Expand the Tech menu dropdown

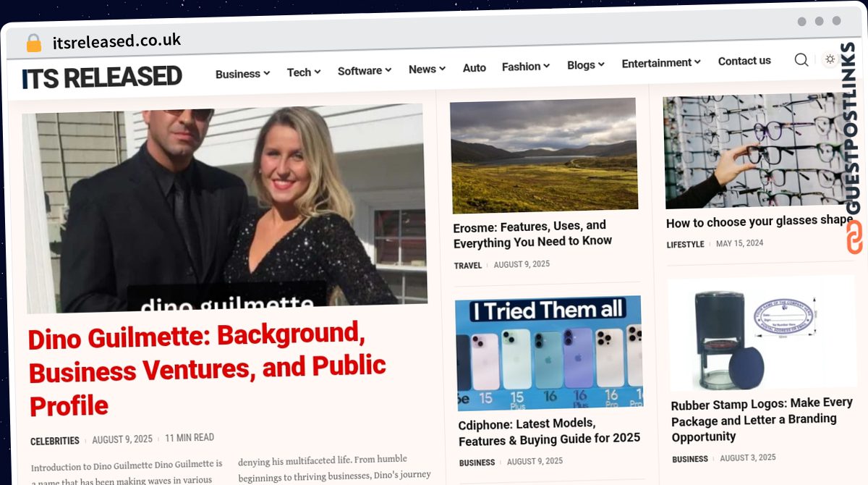point(304,72)
